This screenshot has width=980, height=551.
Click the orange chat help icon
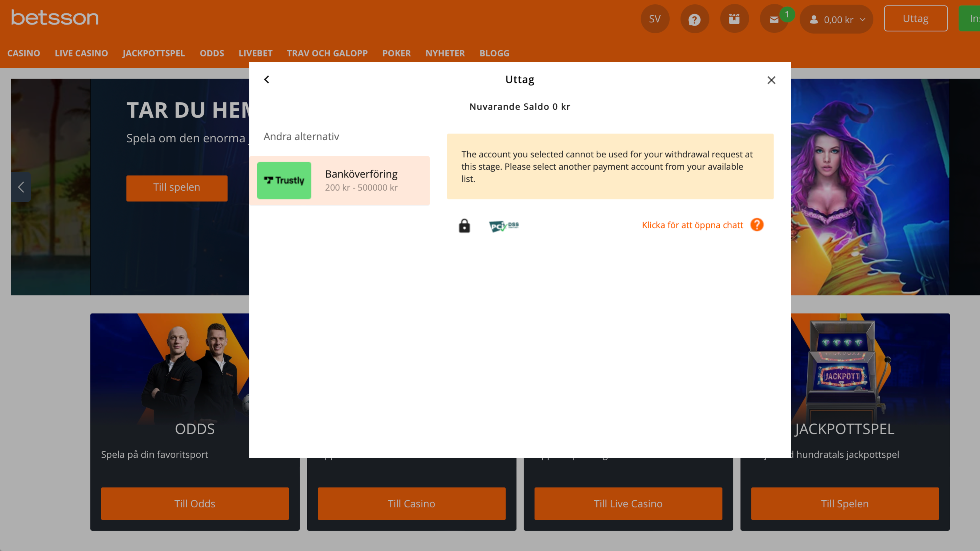(x=757, y=225)
